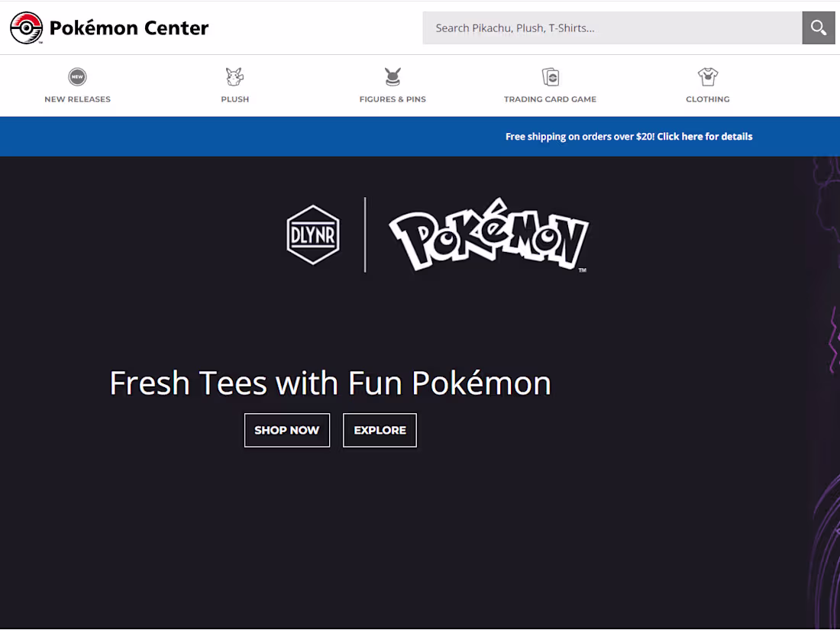Screen dimensions: 840x630
Task: Click the NEW badge icon above New Releases
Action: point(77,76)
